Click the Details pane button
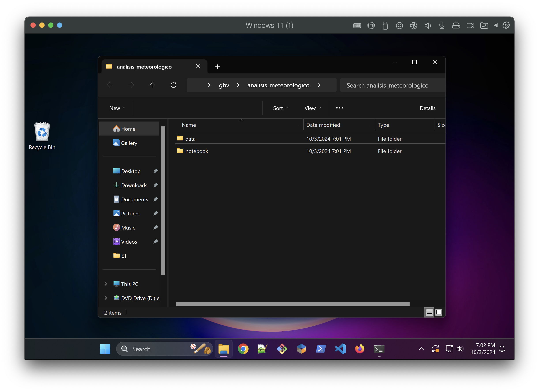 pos(427,108)
